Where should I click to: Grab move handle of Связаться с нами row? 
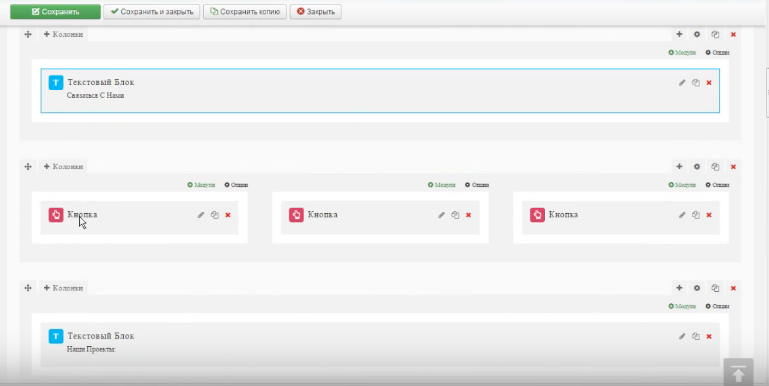pos(28,34)
